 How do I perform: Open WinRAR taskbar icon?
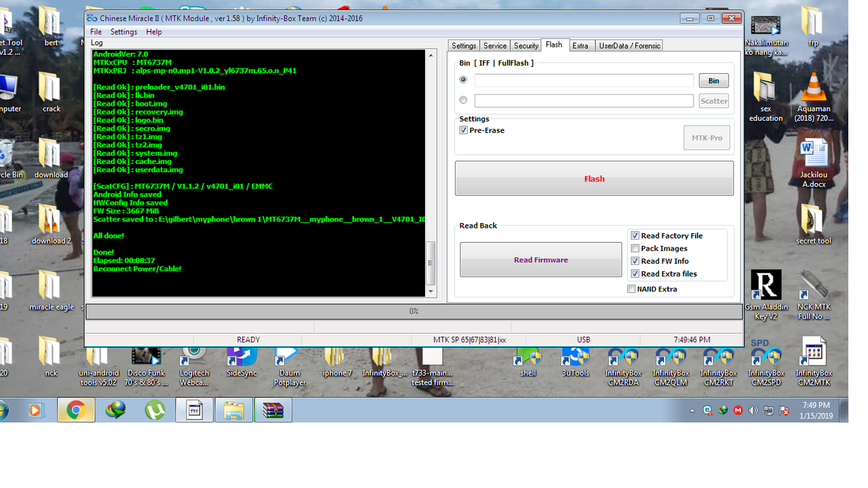click(273, 410)
